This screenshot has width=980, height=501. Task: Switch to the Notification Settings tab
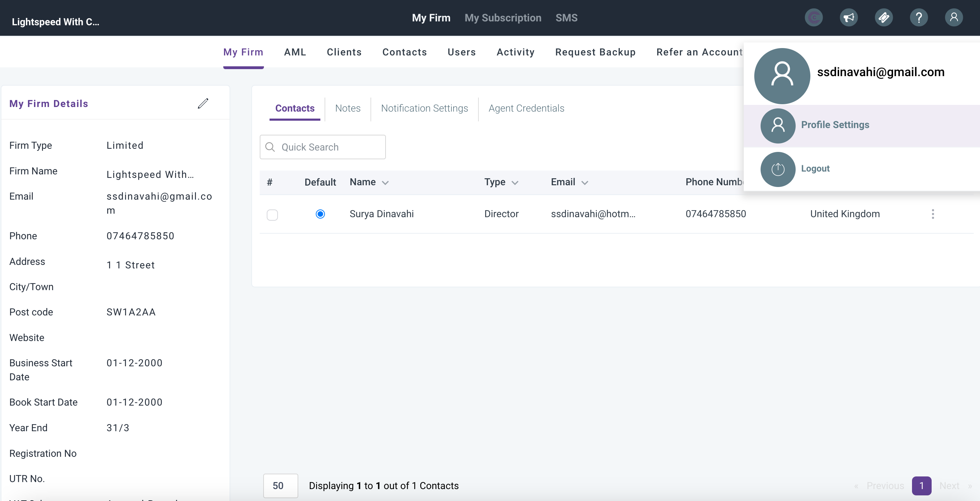[x=424, y=108]
